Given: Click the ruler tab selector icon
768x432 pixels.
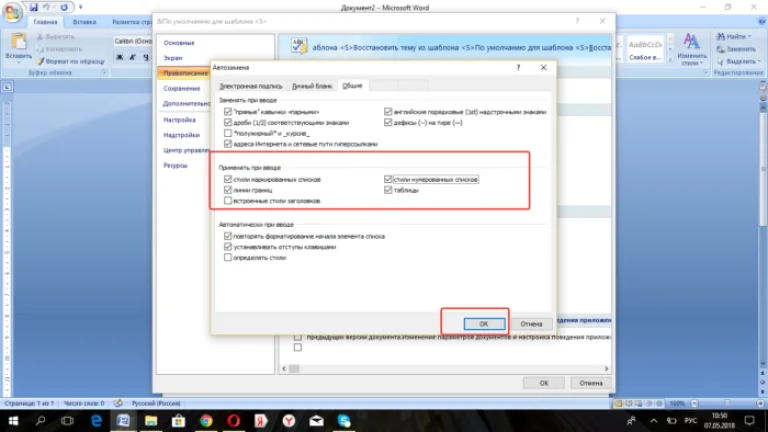Looking at the screenshot, I should coord(7,87).
